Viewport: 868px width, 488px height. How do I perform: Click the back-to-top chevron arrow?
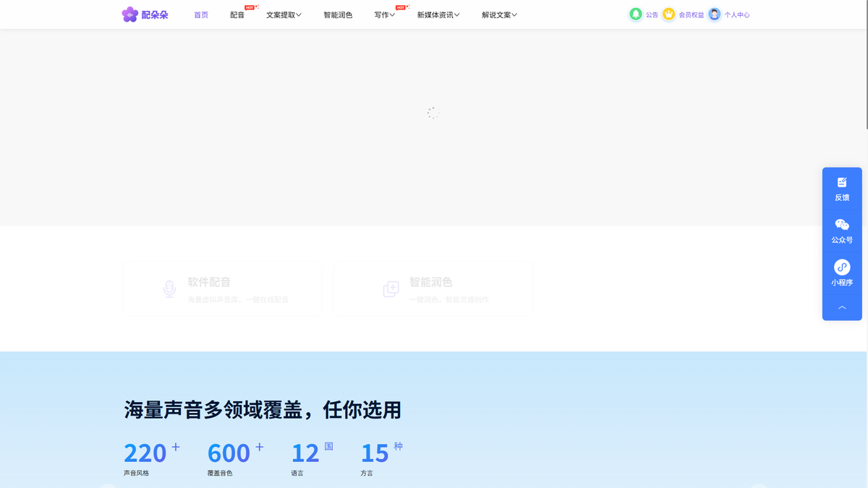[x=842, y=308]
